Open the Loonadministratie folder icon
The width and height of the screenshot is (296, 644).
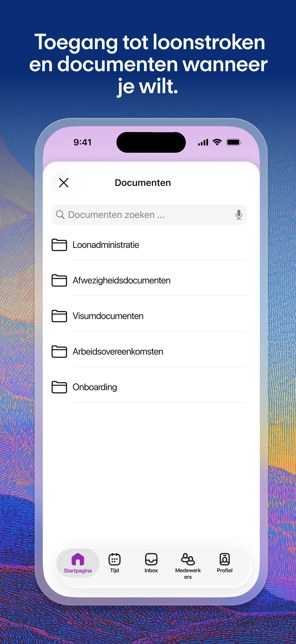pyautogui.click(x=59, y=245)
